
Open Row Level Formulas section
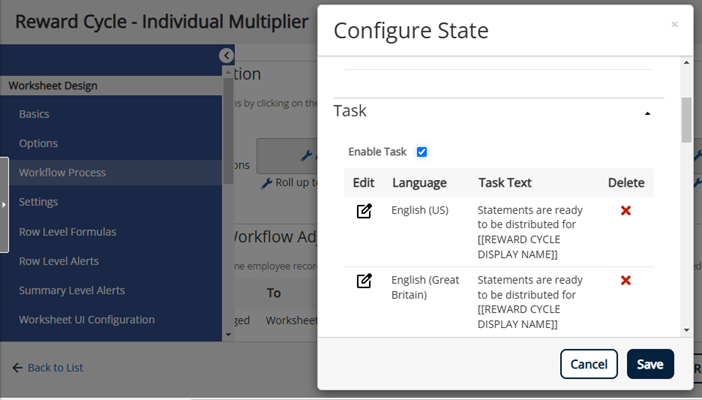(x=67, y=232)
